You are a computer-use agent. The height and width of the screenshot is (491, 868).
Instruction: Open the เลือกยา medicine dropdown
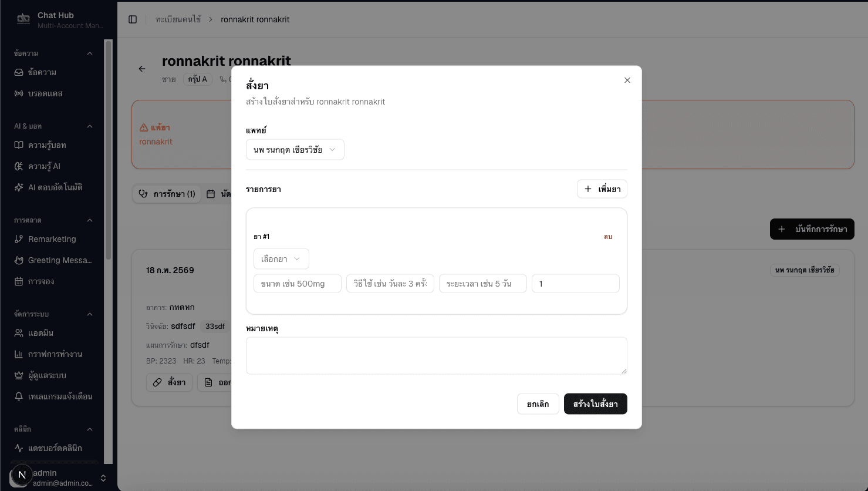pos(281,259)
